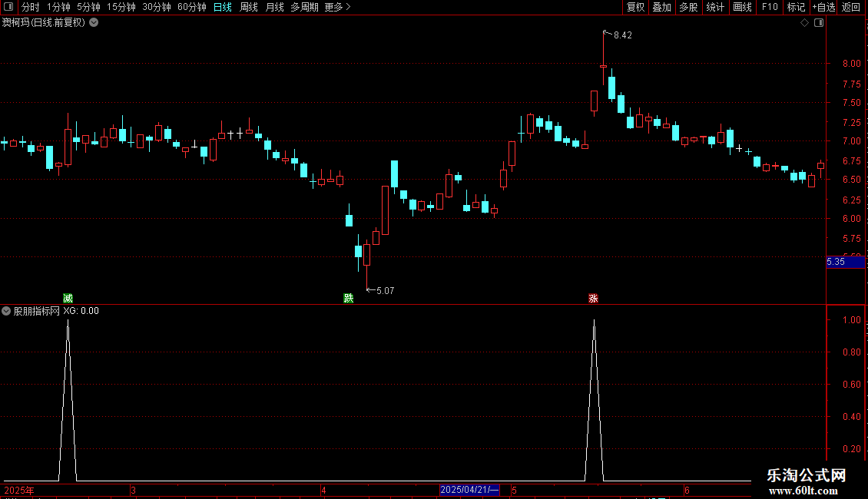Click the month 6 marker on time axis

pyautogui.click(x=687, y=490)
